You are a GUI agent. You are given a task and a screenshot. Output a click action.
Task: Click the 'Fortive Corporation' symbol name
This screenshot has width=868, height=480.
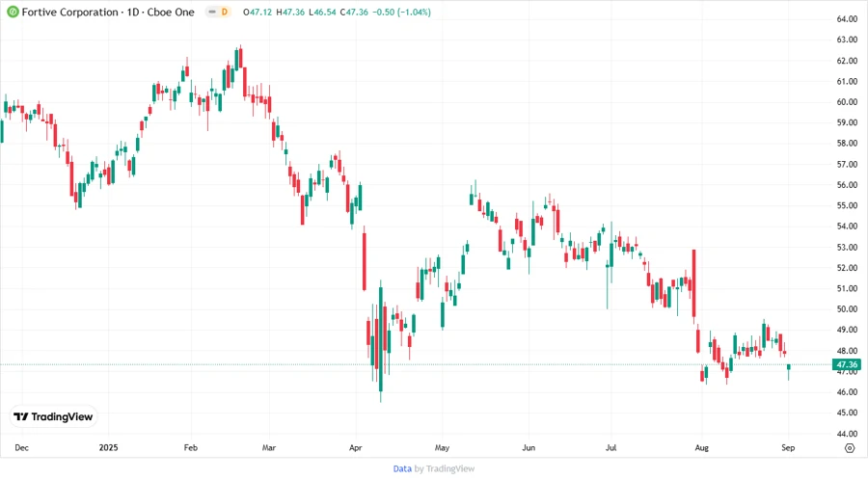tap(70, 12)
